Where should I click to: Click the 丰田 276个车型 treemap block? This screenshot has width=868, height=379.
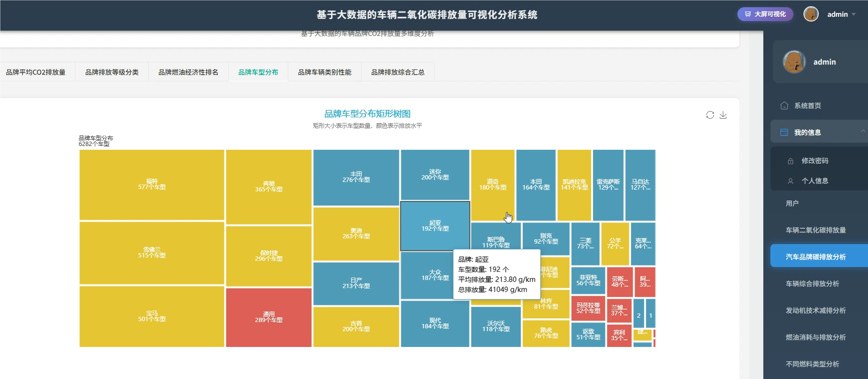356,178
